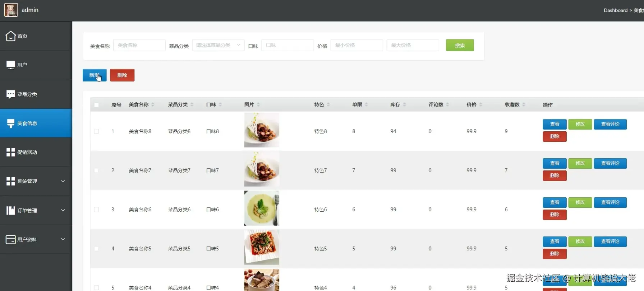644x291 pixels.
Task: Click the admin username text
Action: click(x=30, y=10)
